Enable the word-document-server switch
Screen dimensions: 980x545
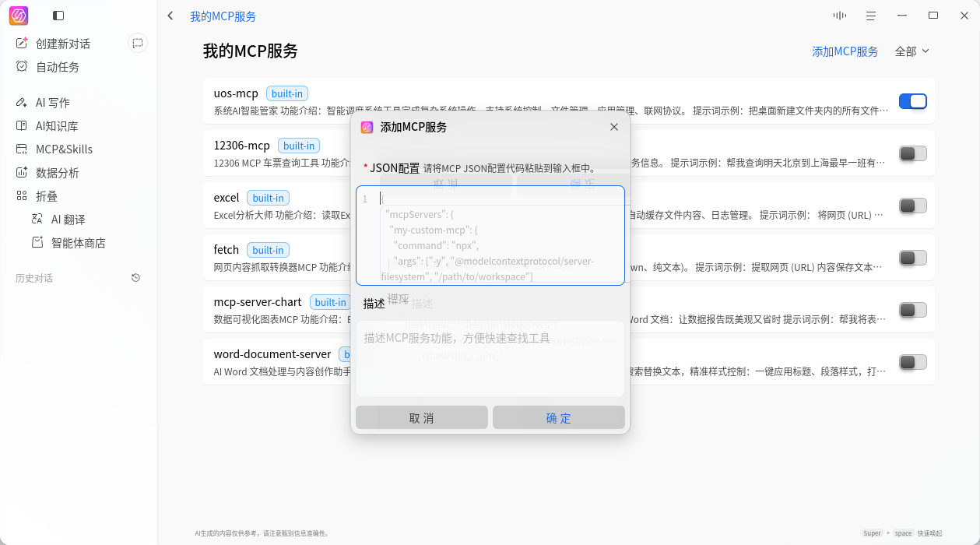(x=913, y=362)
